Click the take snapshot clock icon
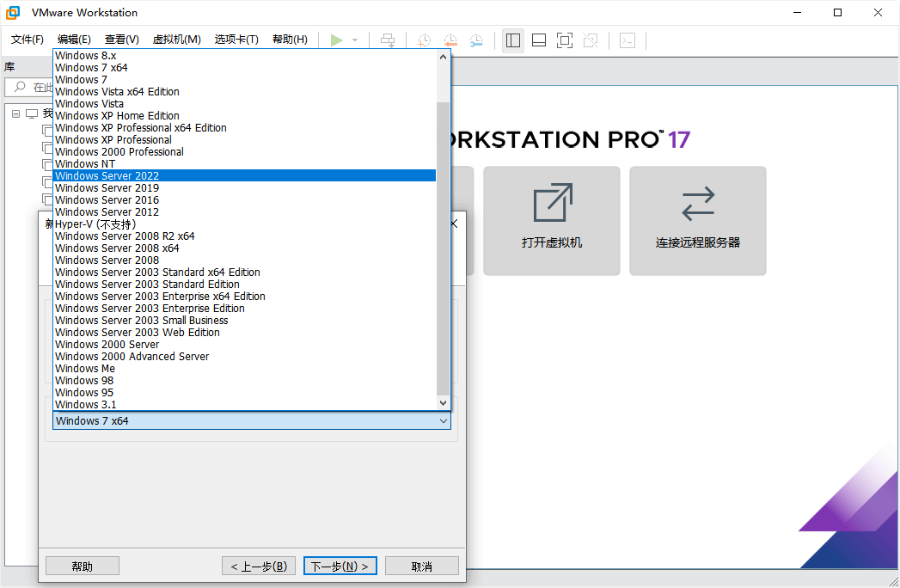 click(x=425, y=40)
